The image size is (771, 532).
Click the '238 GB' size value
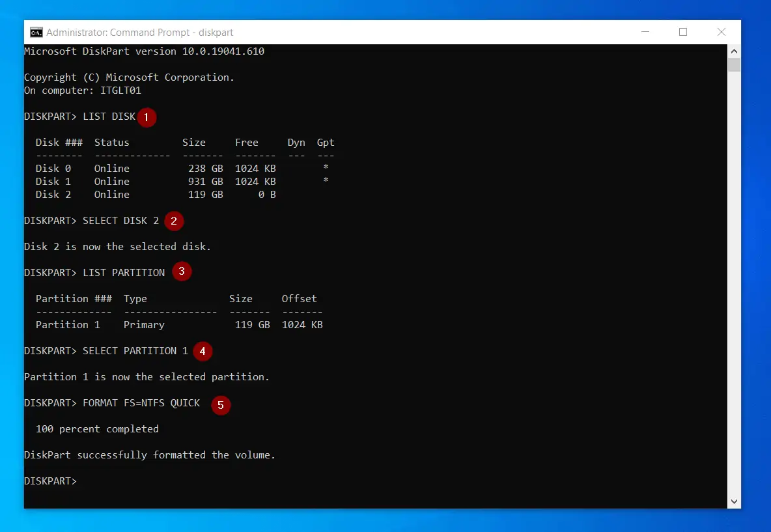pos(206,169)
